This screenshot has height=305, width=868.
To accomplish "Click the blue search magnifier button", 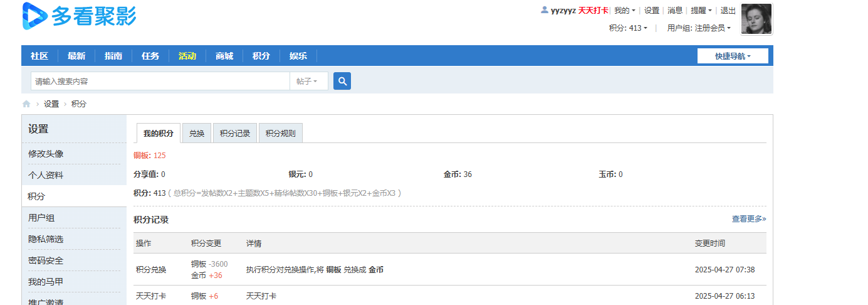I will coord(342,81).
